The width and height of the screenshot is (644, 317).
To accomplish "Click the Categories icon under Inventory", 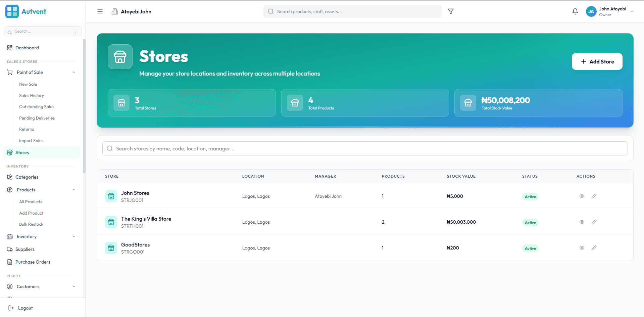I will coord(10,177).
